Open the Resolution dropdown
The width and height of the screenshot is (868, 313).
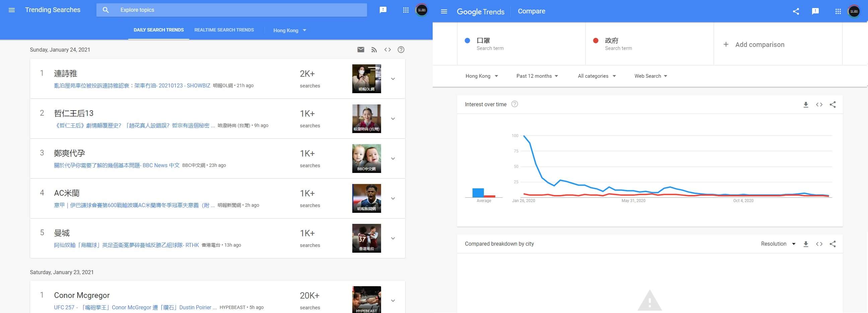click(x=778, y=244)
